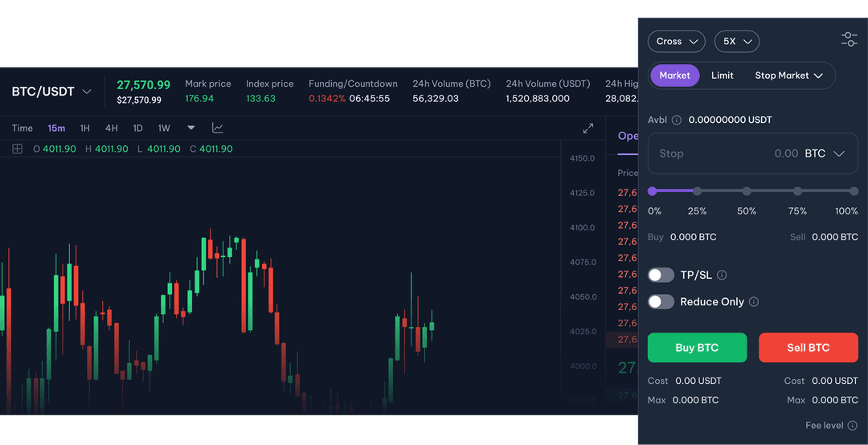Expand the BTC/USDT pair selector
Viewport: 868px width, 445px height.
52,92
